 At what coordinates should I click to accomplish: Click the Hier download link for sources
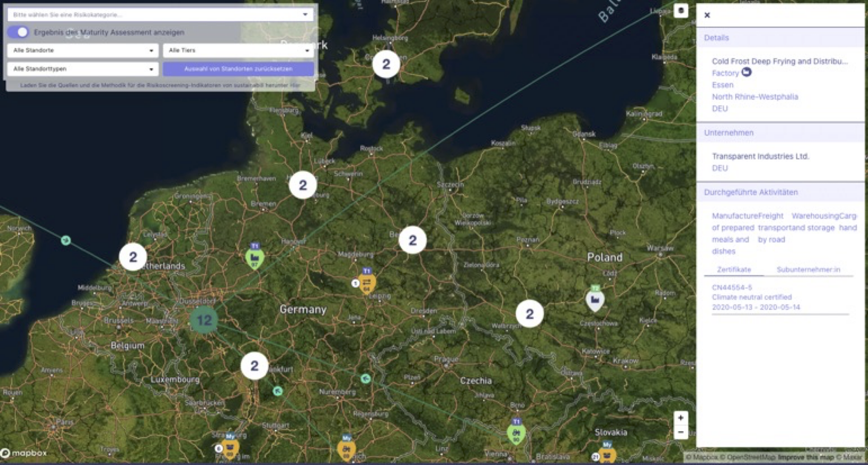click(x=295, y=85)
